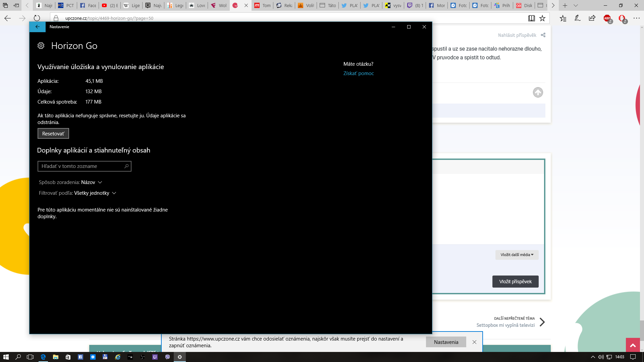The width and height of the screenshot is (644, 362).
Task: Expand the Filtrovať podľa Všetky jednotky dropdown
Action: pyautogui.click(x=77, y=193)
